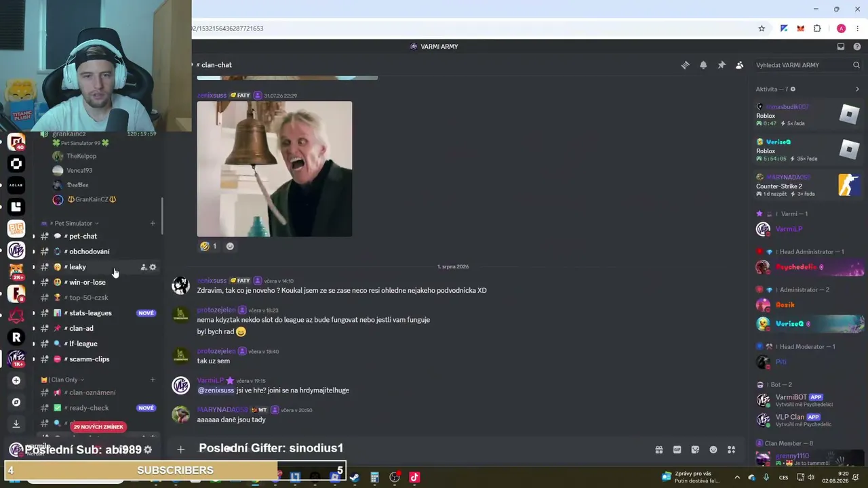Viewport: 868px width, 488px height.
Task: Open the Discover servers compass icon
Action: tap(16, 402)
